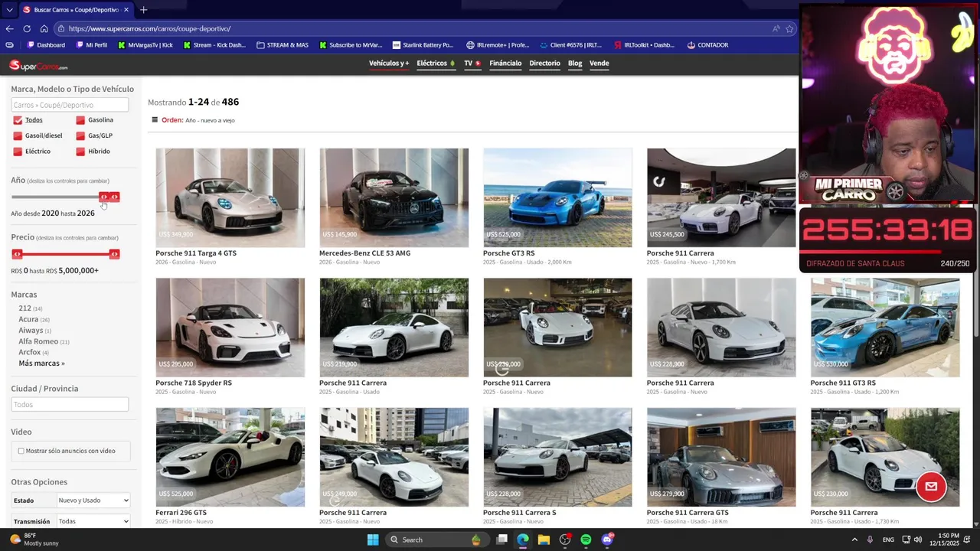980x551 pixels.
Task: Click the Marca, Modelo search field
Action: point(70,105)
